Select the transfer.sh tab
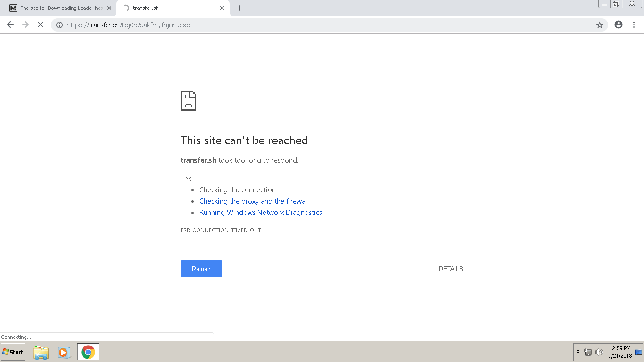 pos(173,8)
